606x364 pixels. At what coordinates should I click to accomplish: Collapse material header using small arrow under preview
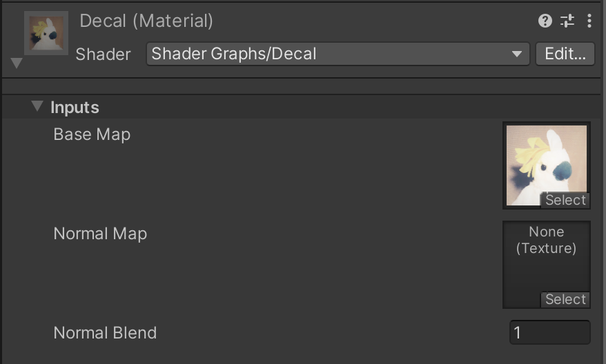(17, 63)
